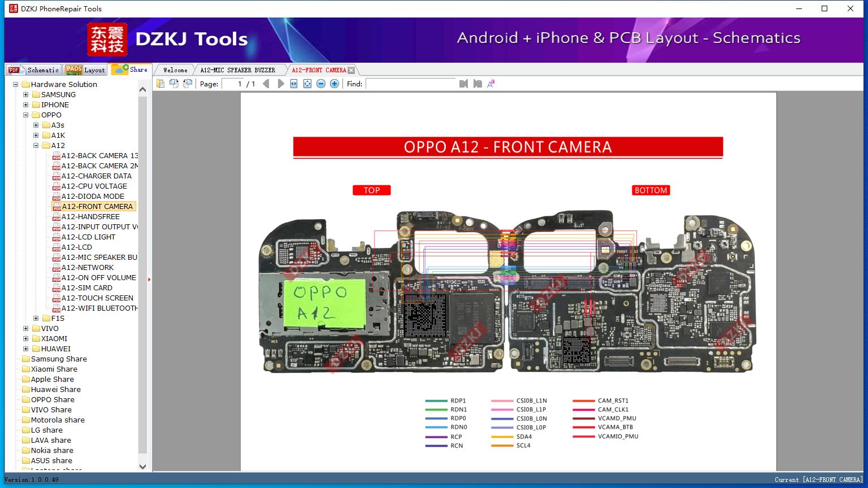Zoom in with the plus icon
Image resolution: width=868 pixels, height=488 pixels.
click(335, 84)
